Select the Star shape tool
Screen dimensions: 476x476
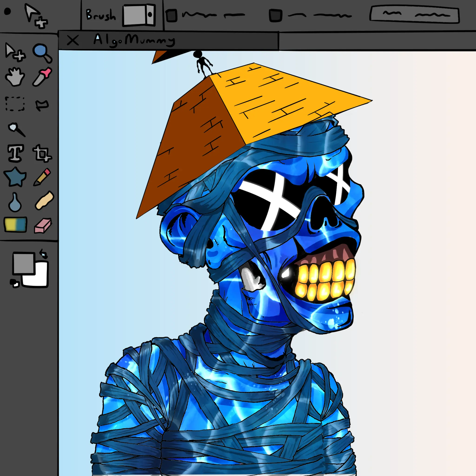tap(15, 177)
